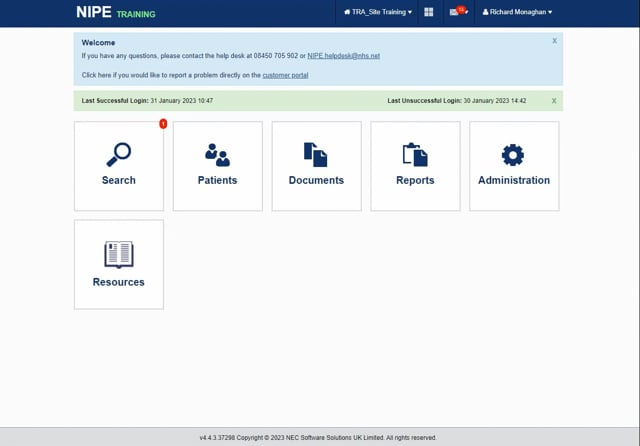Click the 'Welcome' heading text
Image resolution: width=640 pixels, height=446 pixels.
coord(98,43)
